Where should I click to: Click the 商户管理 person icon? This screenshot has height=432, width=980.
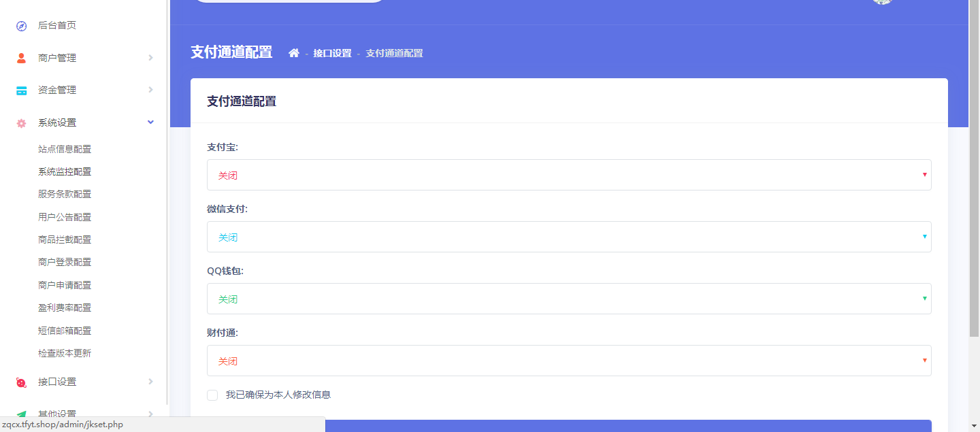click(21, 57)
